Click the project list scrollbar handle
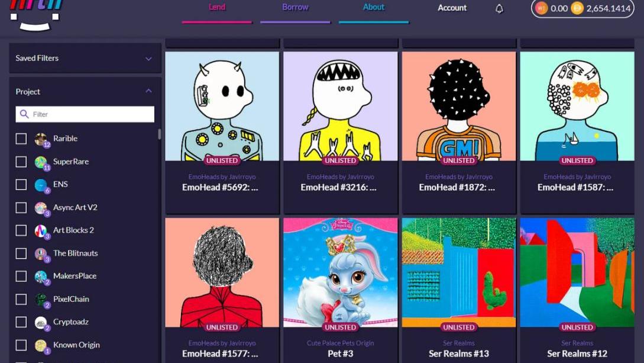The height and width of the screenshot is (363, 644). coord(159,134)
